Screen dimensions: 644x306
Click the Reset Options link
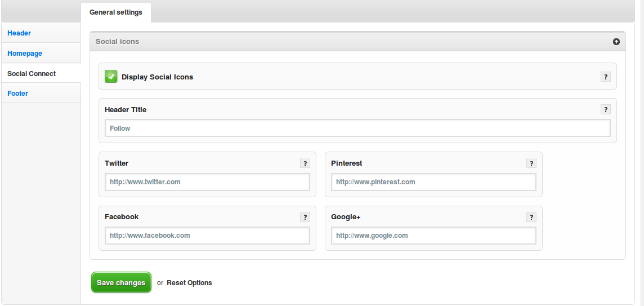(189, 283)
